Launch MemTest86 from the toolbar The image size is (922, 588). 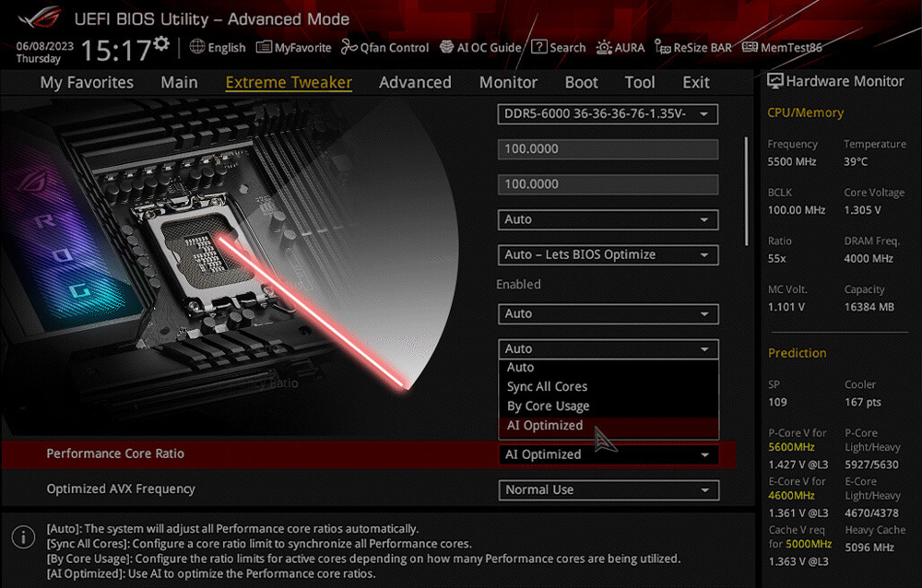pyautogui.click(x=750, y=47)
